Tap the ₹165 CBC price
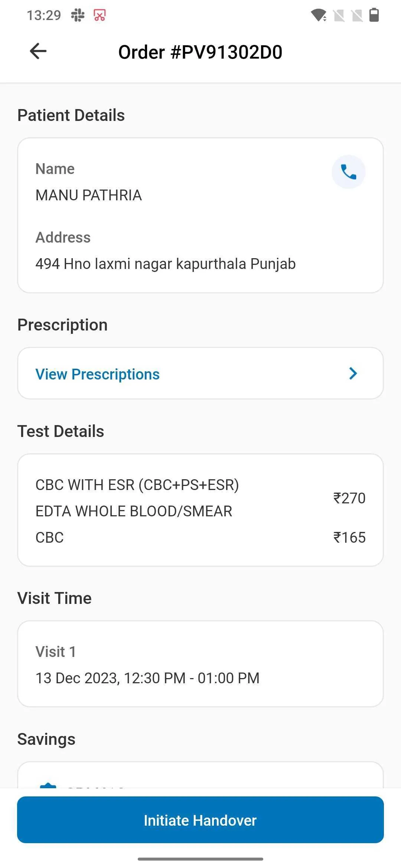 click(349, 537)
